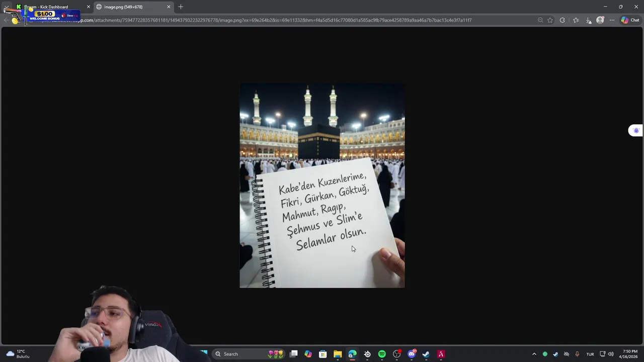Open volume control from tray

[x=611, y=354]
